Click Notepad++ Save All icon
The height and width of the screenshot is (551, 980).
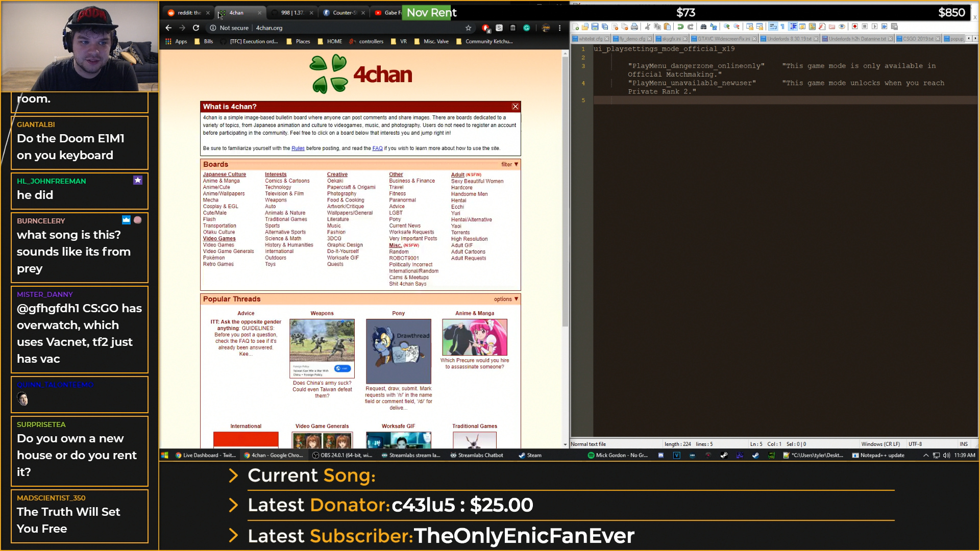coord(605,27)
